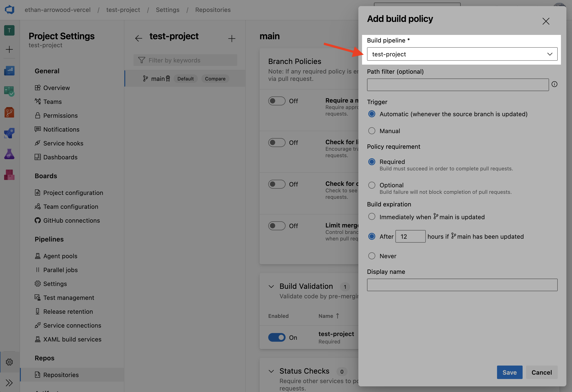
Task: Expand the Status Checks section
Action: point(271,371)
